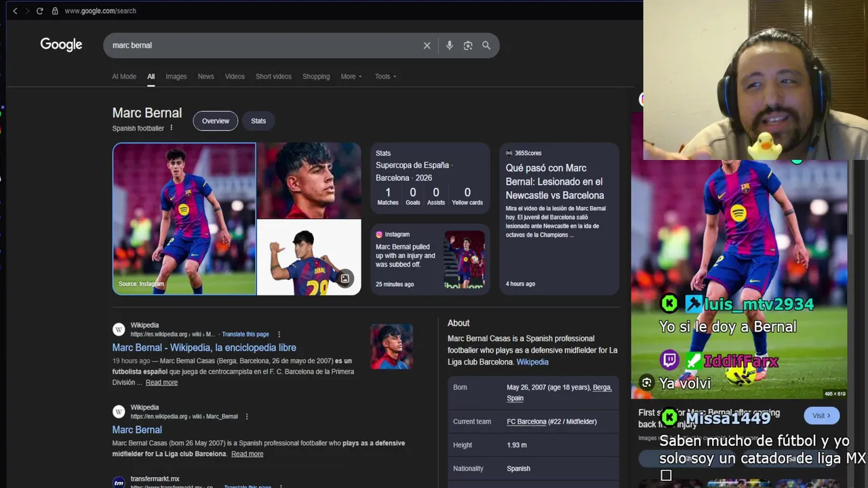Click the 'Spanish' nationality value
868x488 pixels.
519,468
